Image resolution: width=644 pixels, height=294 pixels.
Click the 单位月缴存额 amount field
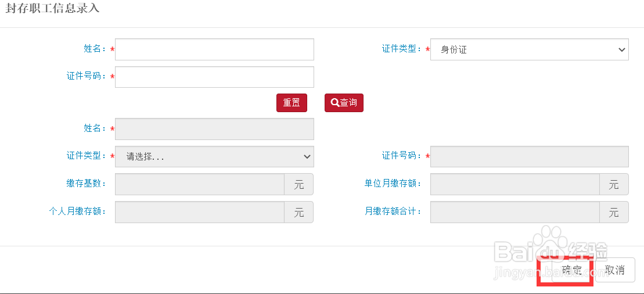coord(515,184)
